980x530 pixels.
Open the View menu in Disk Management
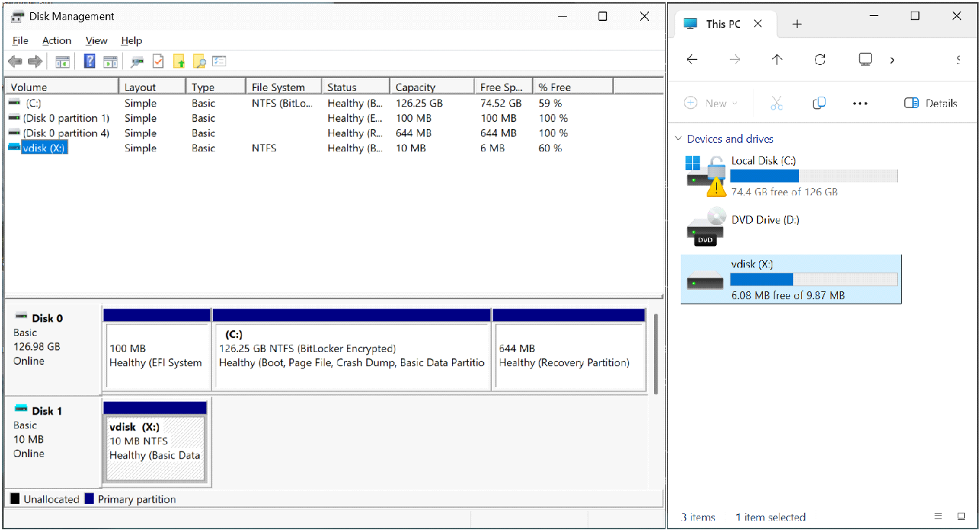tap(96, 40)
